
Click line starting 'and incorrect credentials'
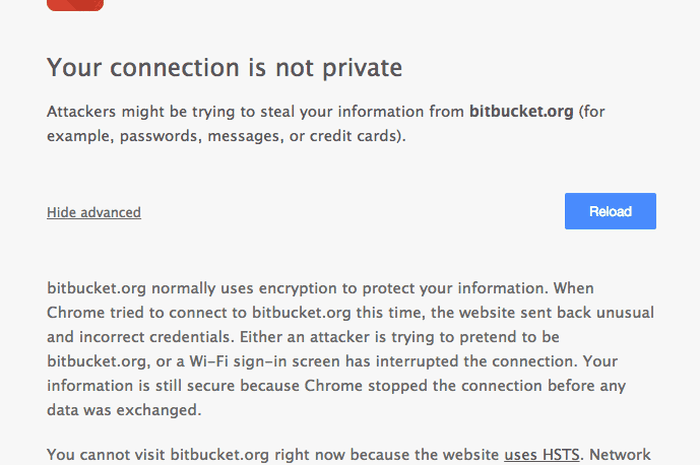click(x=303, y=337)
